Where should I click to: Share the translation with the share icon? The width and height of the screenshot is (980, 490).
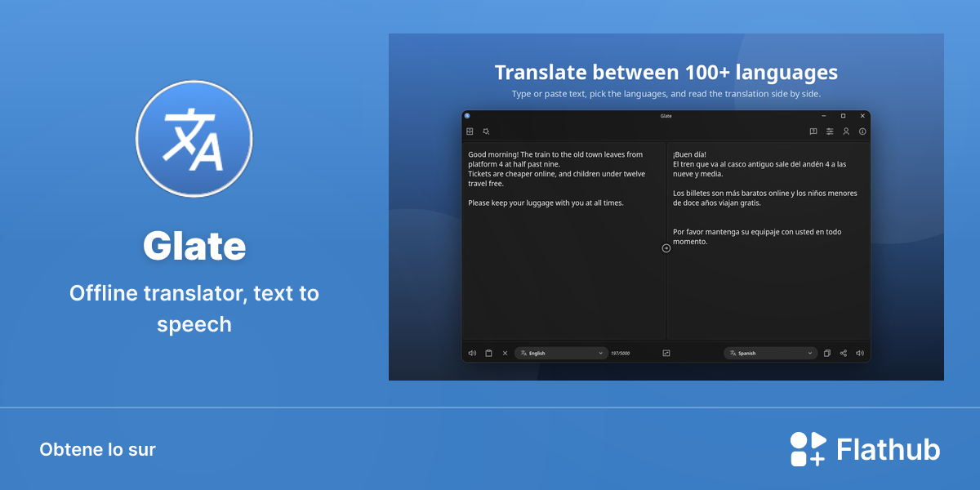[844, 354]
